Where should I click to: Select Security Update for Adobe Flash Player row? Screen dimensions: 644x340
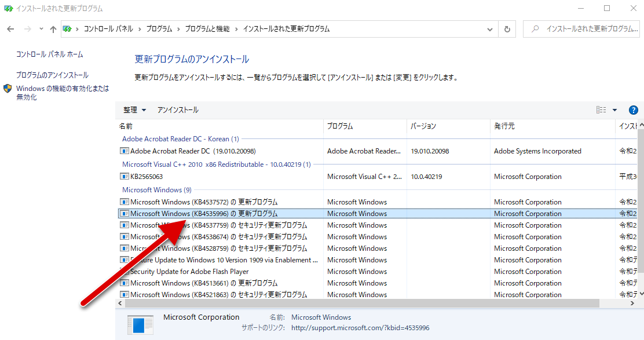[x=377, y=272]
